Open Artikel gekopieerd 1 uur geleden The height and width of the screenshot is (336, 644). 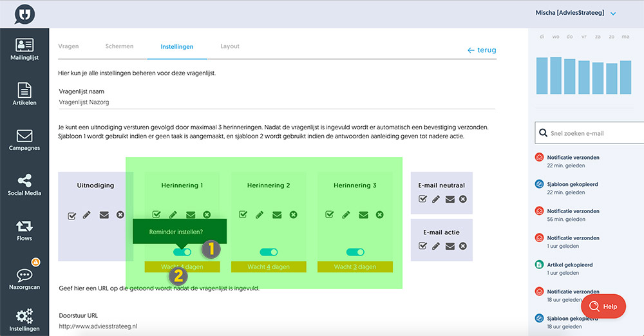(563, 268)
